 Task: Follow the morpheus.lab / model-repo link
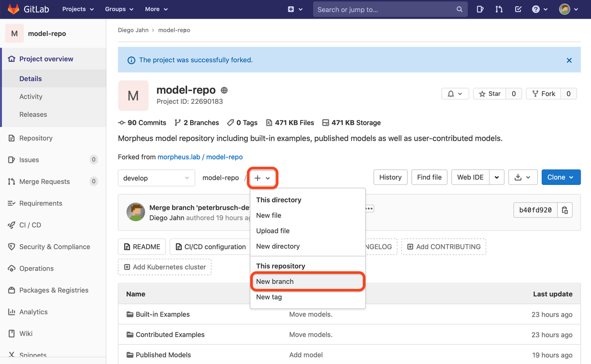[x=200, y=157]
